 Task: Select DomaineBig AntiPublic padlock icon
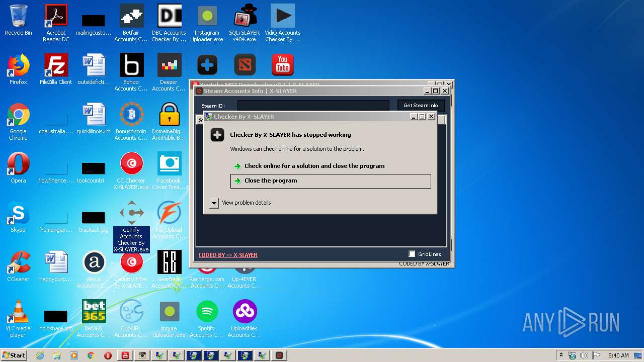[169, 122]
